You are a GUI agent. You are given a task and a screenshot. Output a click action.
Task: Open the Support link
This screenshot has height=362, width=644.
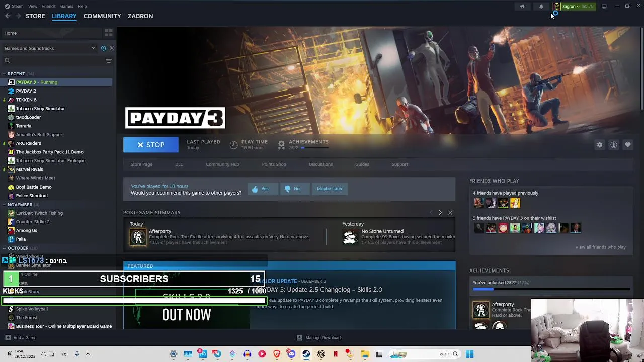[400, 164]
